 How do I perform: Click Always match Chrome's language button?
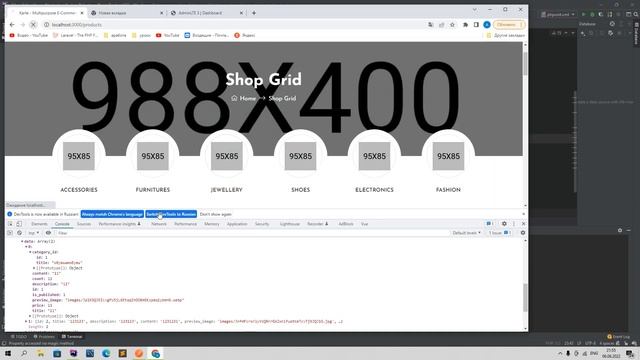tap(112, 214)
